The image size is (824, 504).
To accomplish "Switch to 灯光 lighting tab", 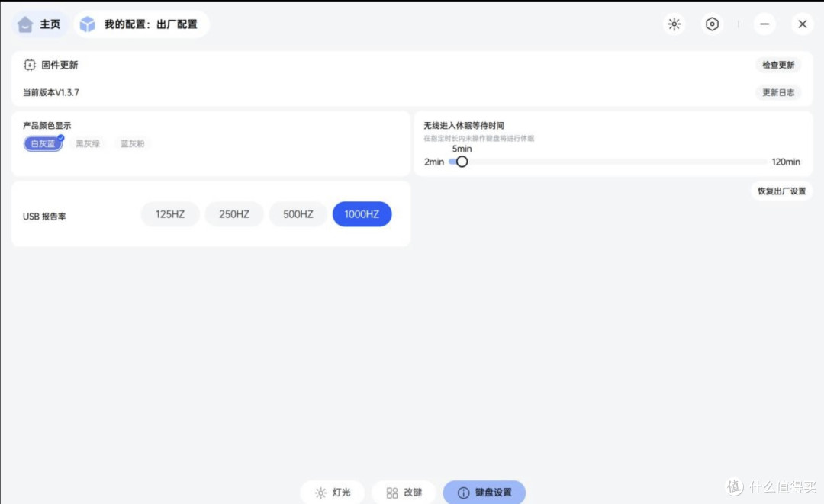I will [332, 493].
